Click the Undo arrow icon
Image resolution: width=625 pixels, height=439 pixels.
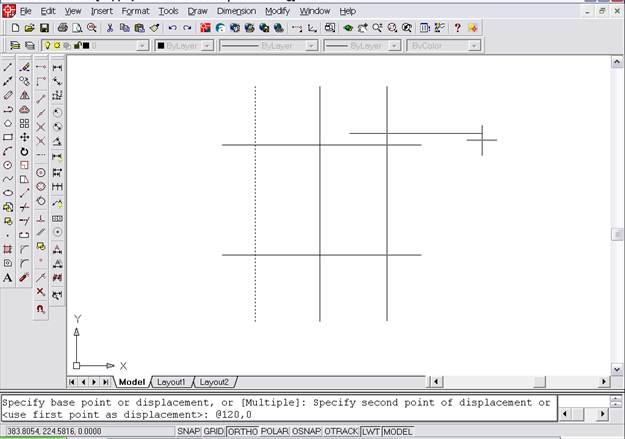[x=172, y=28]
